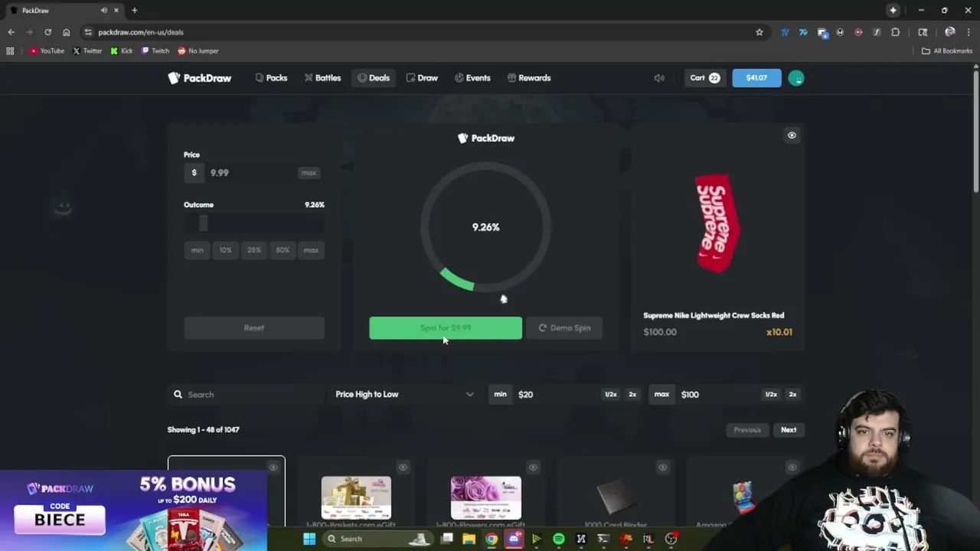The height and width of the screenshot is (551, 980).
Task: Click the green Spin for $9.99 button
Action: 446,328
